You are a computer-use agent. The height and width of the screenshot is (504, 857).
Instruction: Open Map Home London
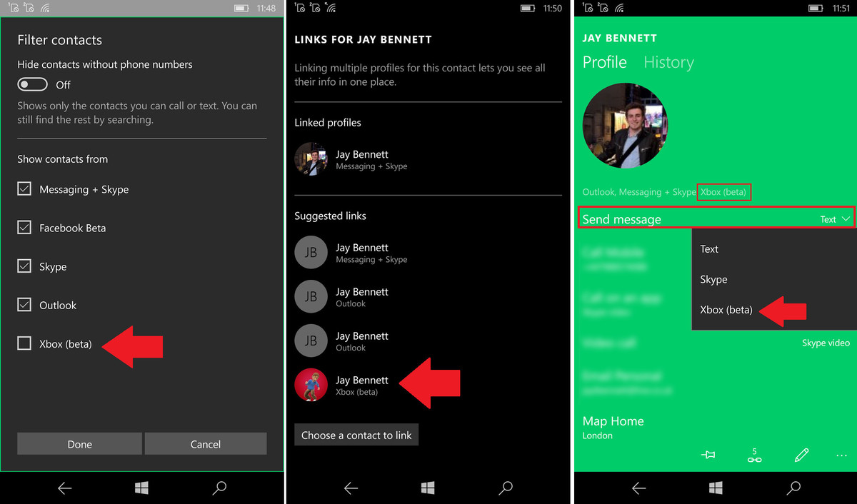pyautogui.click(x=613, y=427)
